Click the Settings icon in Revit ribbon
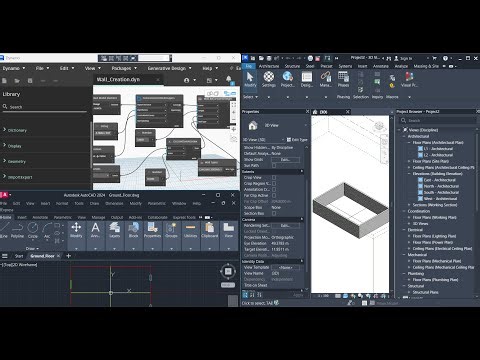This screenshot has width=480, height=360. click(269, 79)
